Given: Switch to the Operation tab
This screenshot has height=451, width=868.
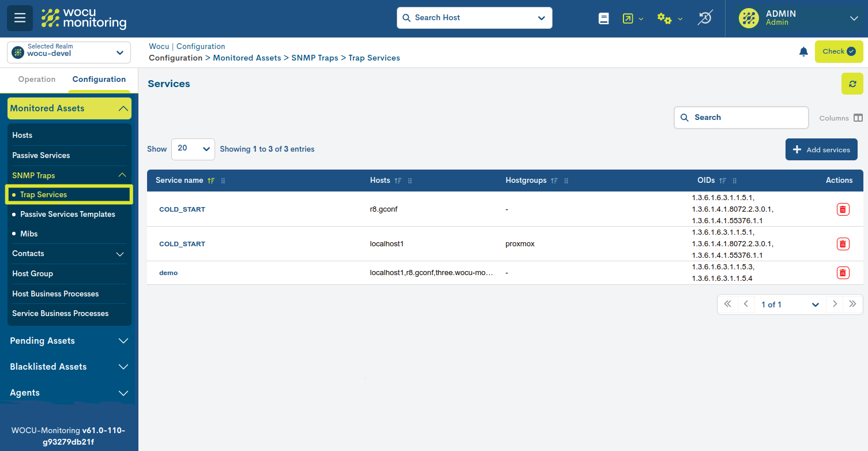Looking at the screenshot, I should 37,79.
